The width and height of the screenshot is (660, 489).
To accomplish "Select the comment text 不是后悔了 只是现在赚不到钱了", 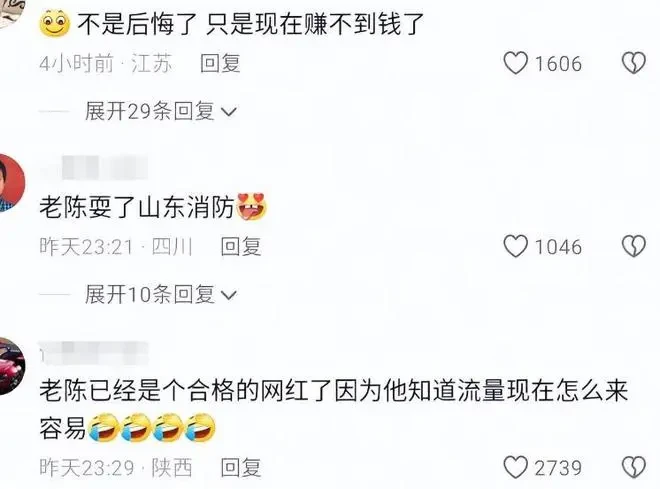I will coord(250,24).
